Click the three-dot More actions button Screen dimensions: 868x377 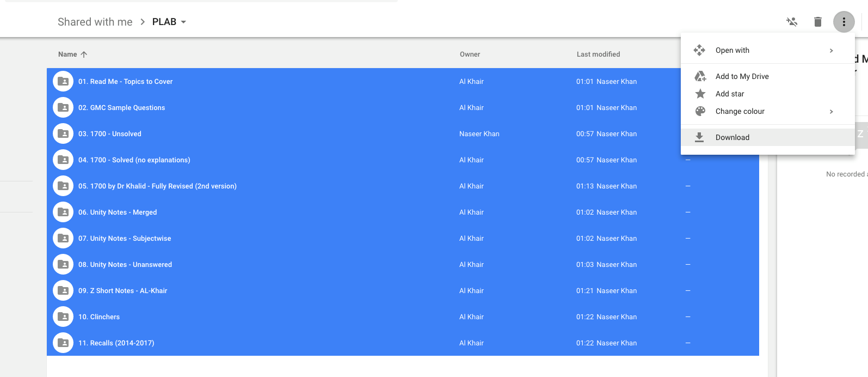pos(844,22)
